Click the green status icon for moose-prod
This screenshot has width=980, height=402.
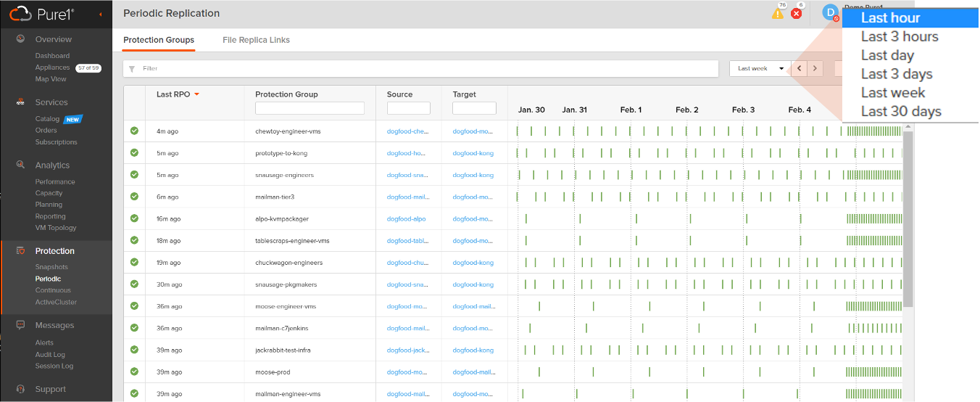[x=134, y=372]
